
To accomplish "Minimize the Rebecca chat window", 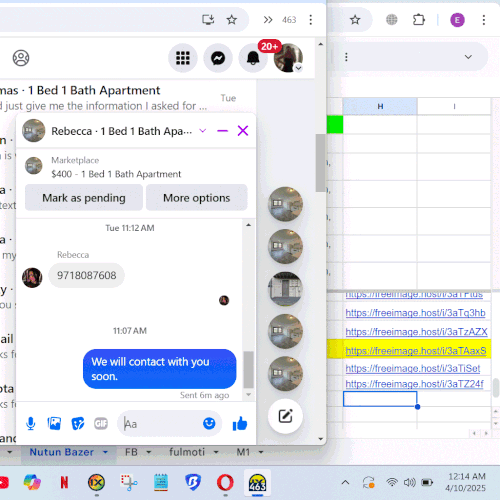I will [222, 131].
